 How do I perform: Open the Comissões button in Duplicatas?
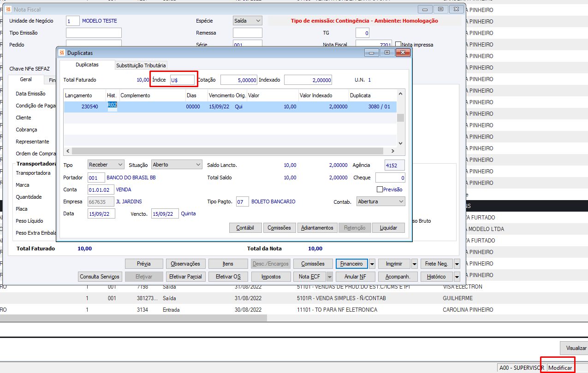coord(279,228)
